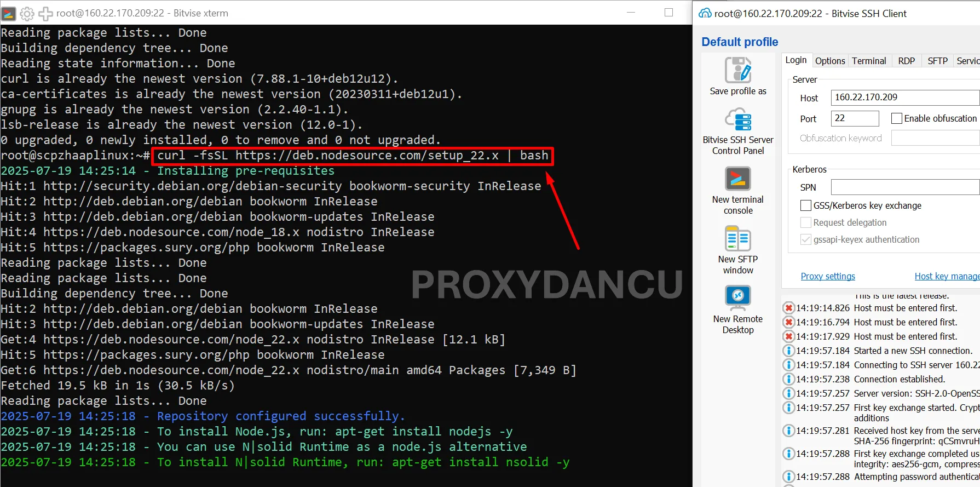The width and height of the screenshot is (980, 487).
Task: Click 'apt-get install nsolid -y' text
Action: tap(481, 462)
